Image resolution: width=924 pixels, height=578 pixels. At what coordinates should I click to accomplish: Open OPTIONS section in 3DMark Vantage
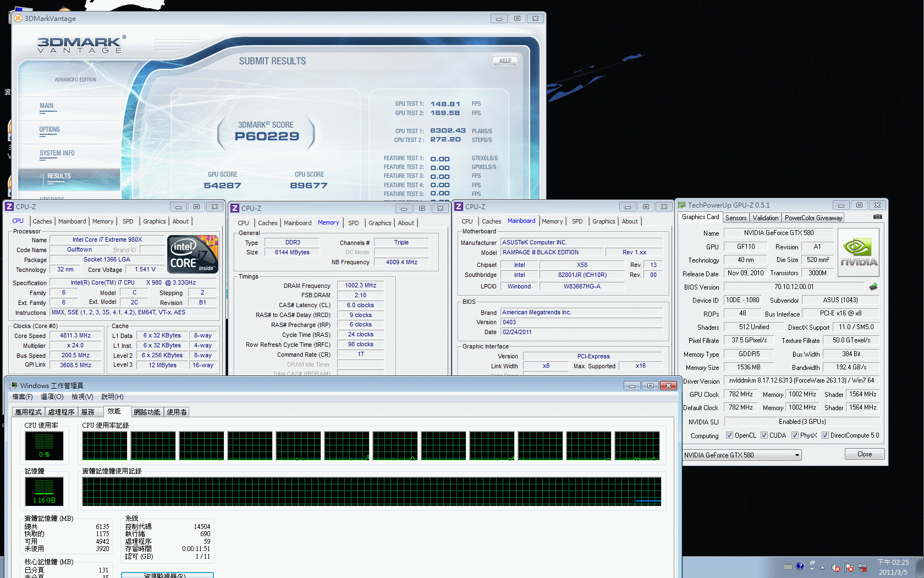tap(50, 129)
